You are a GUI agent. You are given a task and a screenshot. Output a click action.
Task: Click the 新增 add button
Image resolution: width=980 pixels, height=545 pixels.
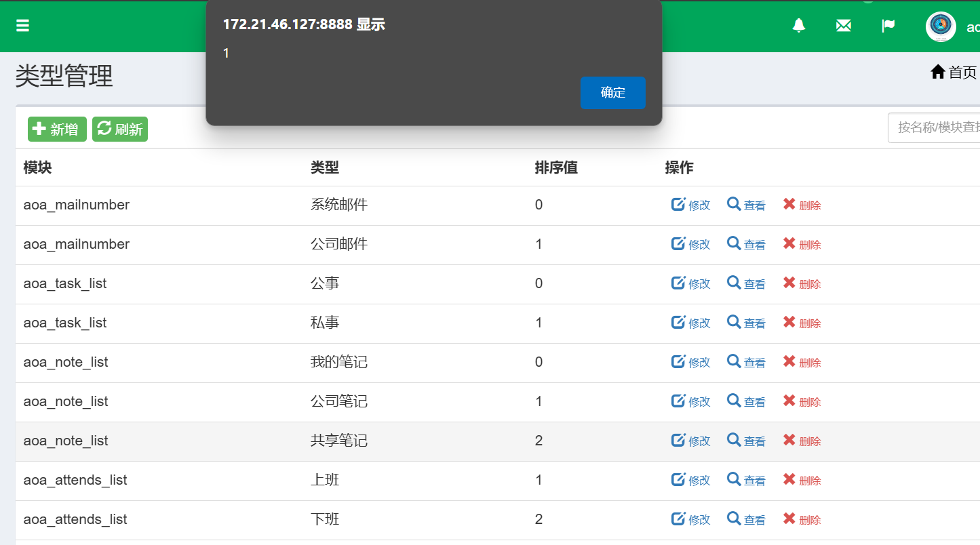(x=57, y=129)
